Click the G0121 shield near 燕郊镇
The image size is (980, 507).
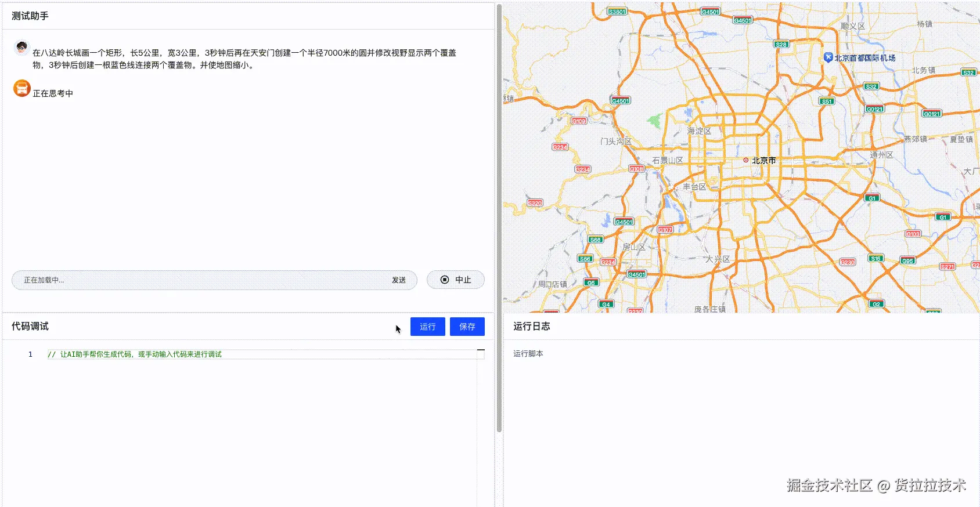coord(932,114)
